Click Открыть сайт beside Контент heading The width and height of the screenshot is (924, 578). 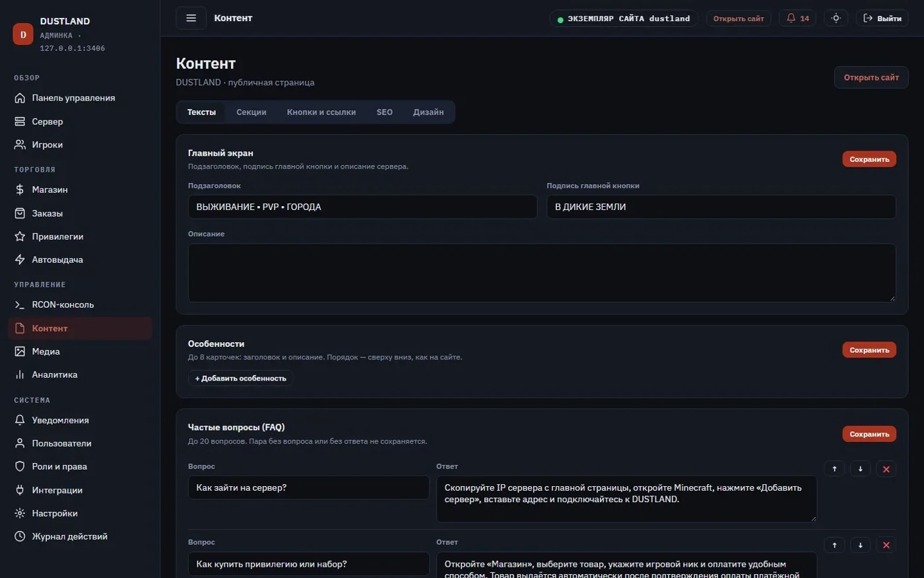871,77
